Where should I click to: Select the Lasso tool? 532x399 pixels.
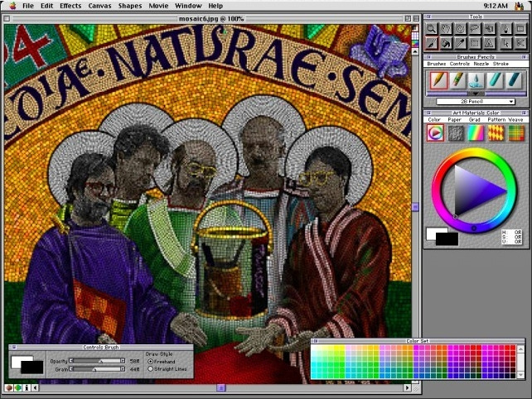[475, 29]
